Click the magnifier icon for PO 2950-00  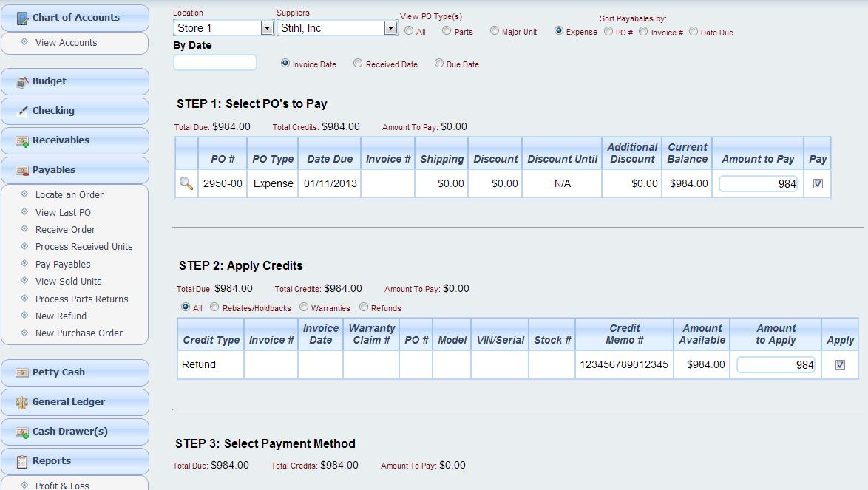[186, 183]
